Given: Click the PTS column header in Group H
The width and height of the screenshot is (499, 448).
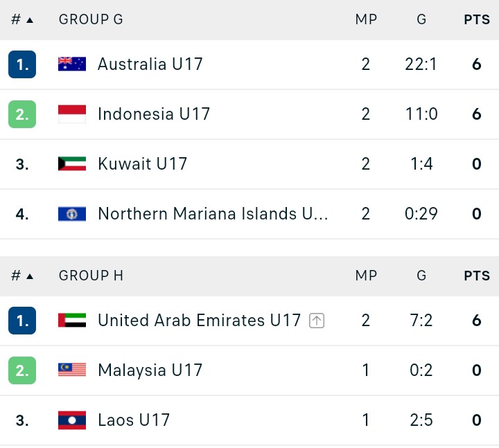Looking at the screenshot, I should tap(477, 276).
